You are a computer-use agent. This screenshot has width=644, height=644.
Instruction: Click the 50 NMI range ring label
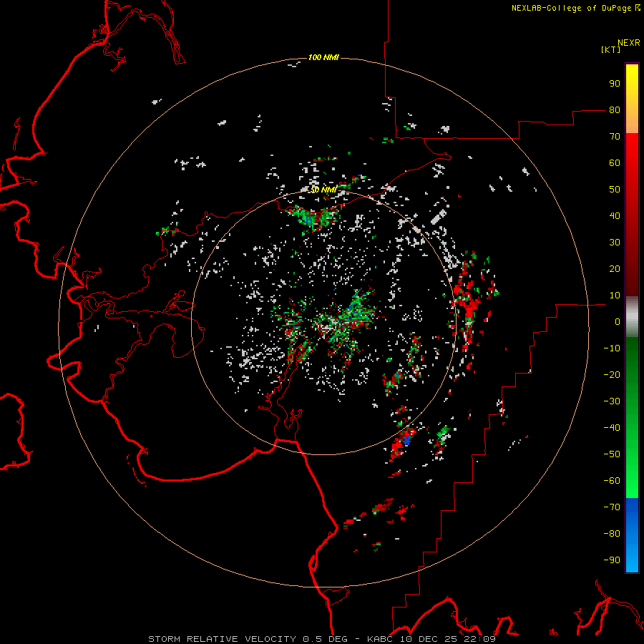323,190
